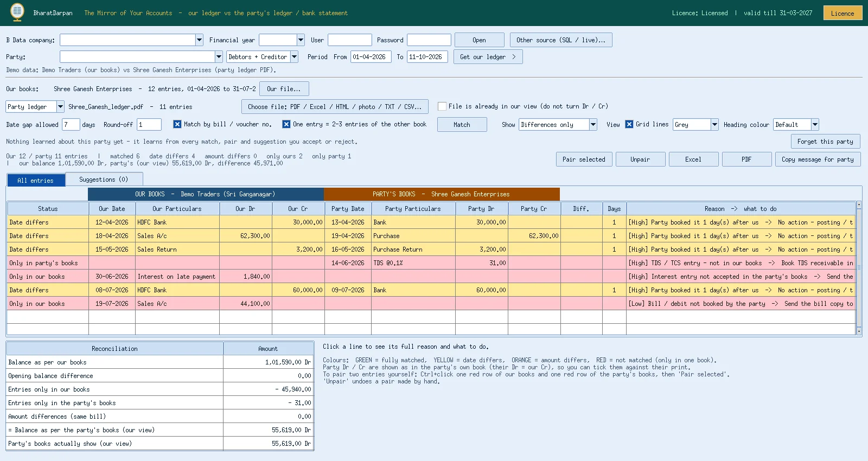
Task: Click the Period To date field
Action: point(427,57)
